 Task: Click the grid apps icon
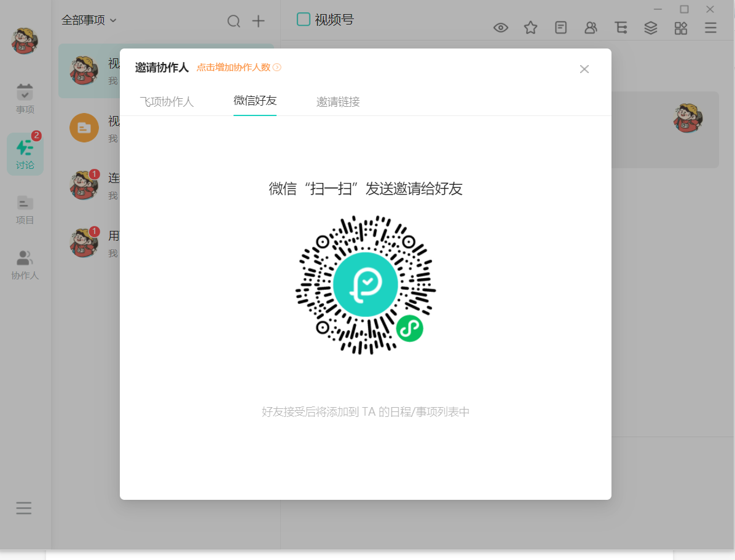pos(681,28)
